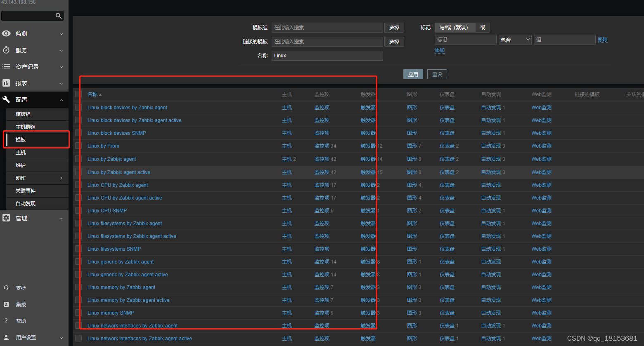Expand the 管理 menu chevron
The image size is (644, 346).
[62, 219]
